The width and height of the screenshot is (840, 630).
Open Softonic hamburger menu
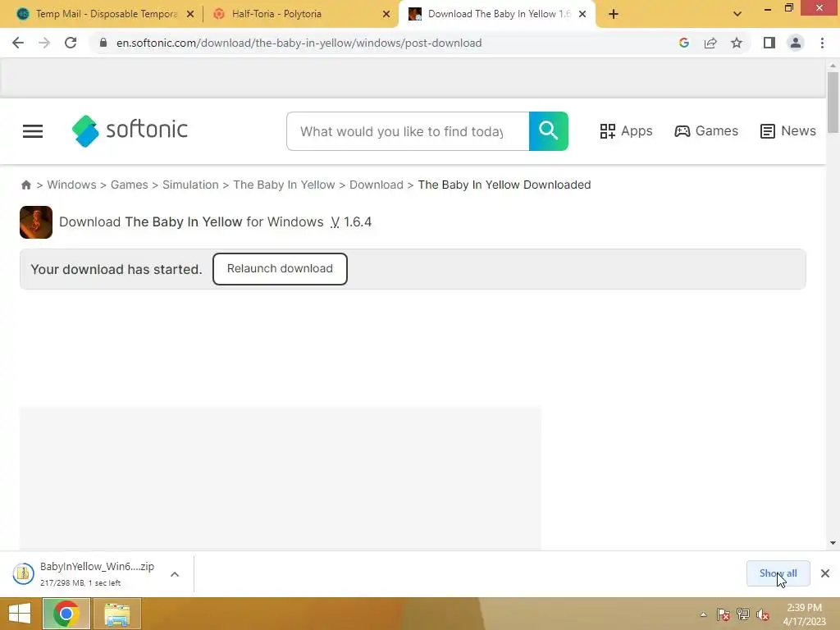coord(33,131)
